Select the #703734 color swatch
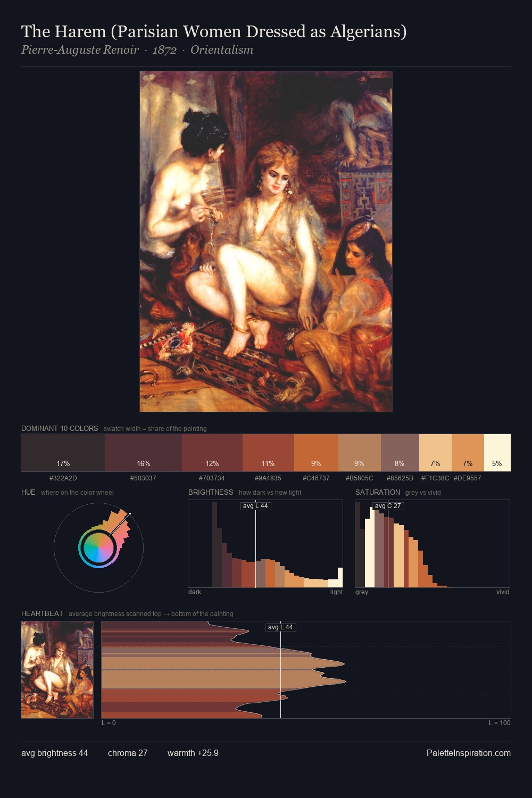 pyautogui.click(x=212, y=453)
